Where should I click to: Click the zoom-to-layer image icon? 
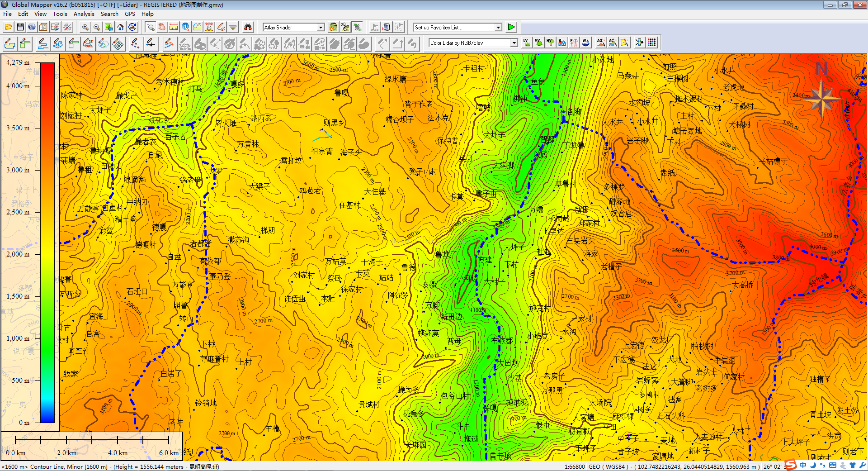[108, 27]
